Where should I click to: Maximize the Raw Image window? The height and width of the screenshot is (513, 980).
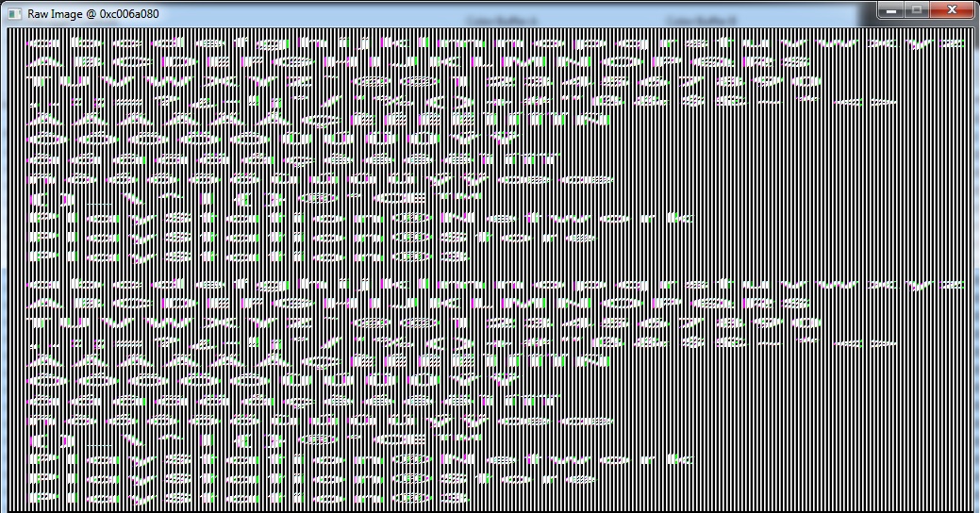point(918,10)
